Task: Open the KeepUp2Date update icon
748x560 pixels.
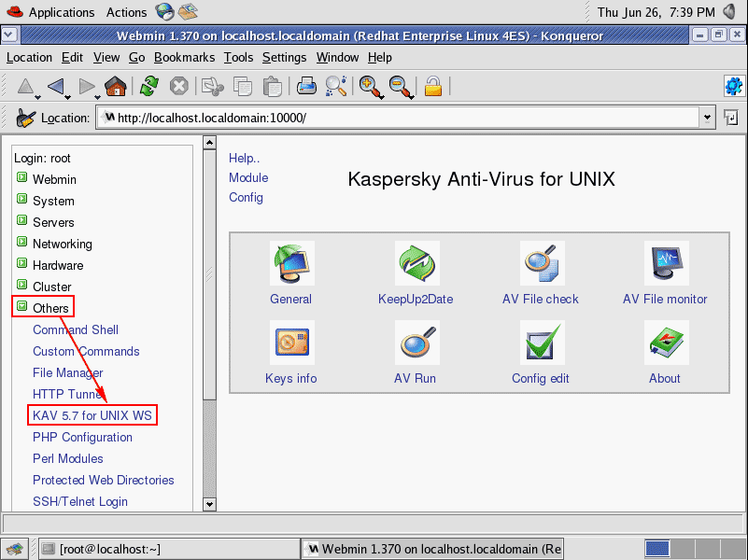Action: 416,263
